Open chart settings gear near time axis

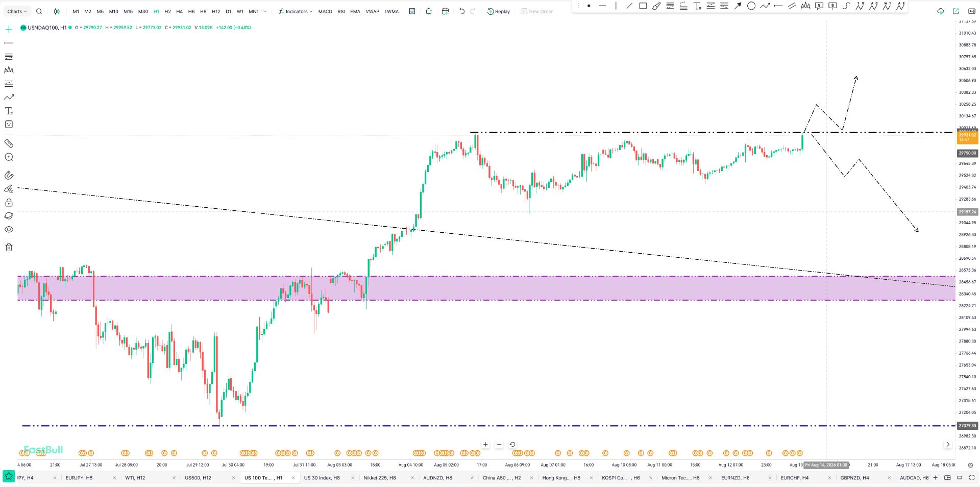pos(970,465)
